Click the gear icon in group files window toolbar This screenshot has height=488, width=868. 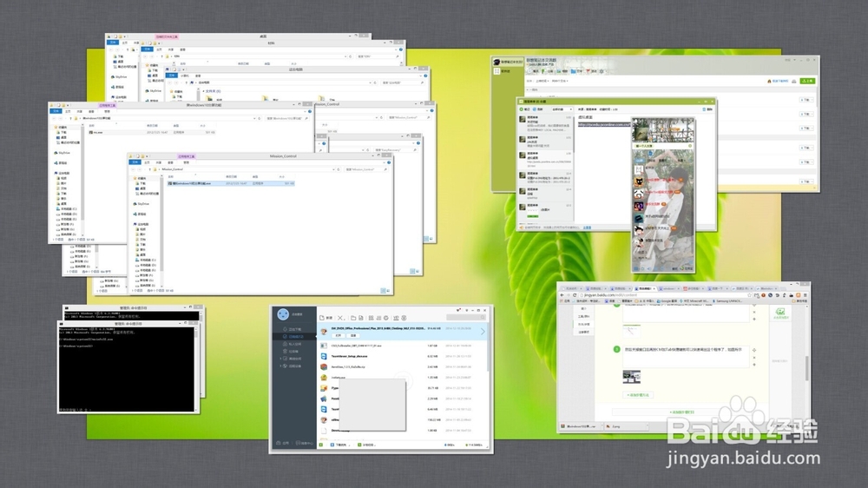[x=602, y=71]
